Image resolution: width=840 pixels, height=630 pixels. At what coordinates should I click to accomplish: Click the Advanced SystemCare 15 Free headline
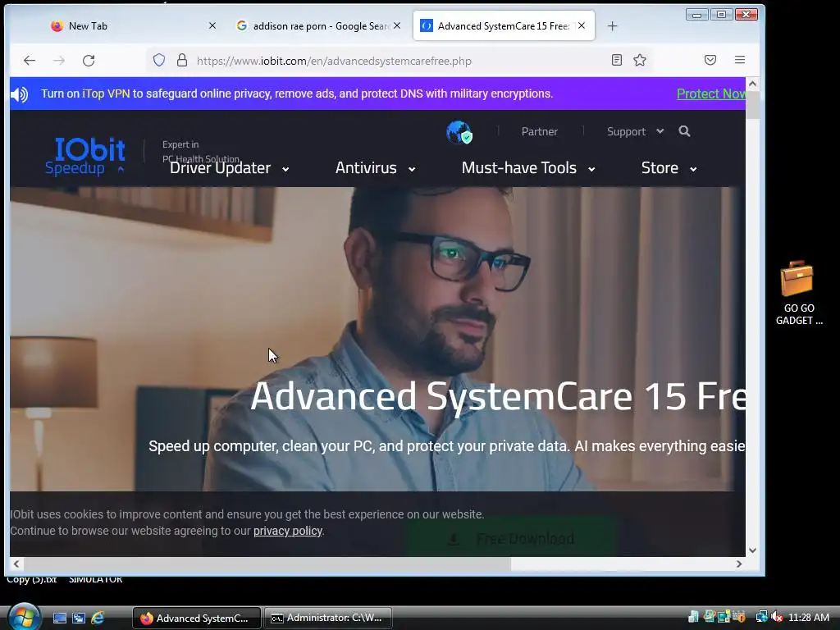click(x=498, y=396)
